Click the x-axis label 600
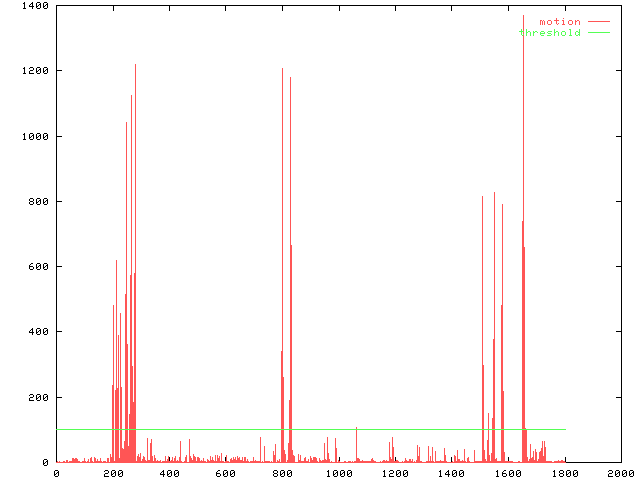 (225, 473)
